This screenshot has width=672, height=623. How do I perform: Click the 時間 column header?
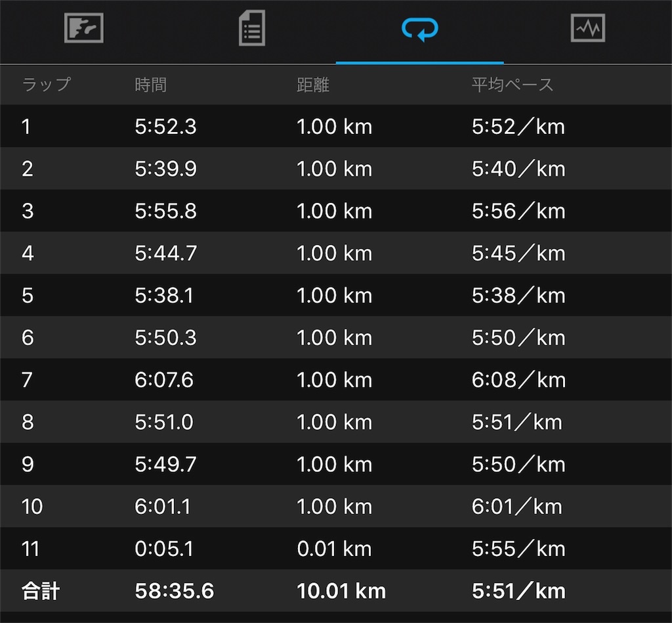(x=150, y=85)
